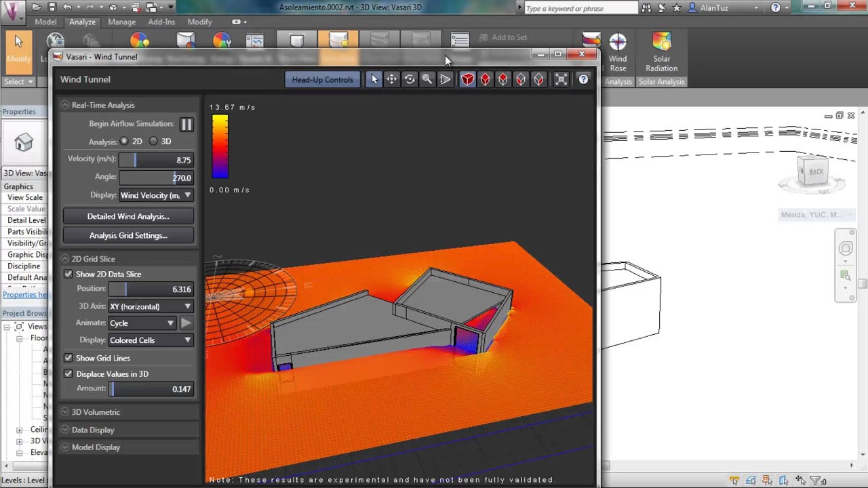Viewport: 868px width, 488px height.
Task: Switch to the Add-Ins ribbon tab
Action: pos(161,22)
